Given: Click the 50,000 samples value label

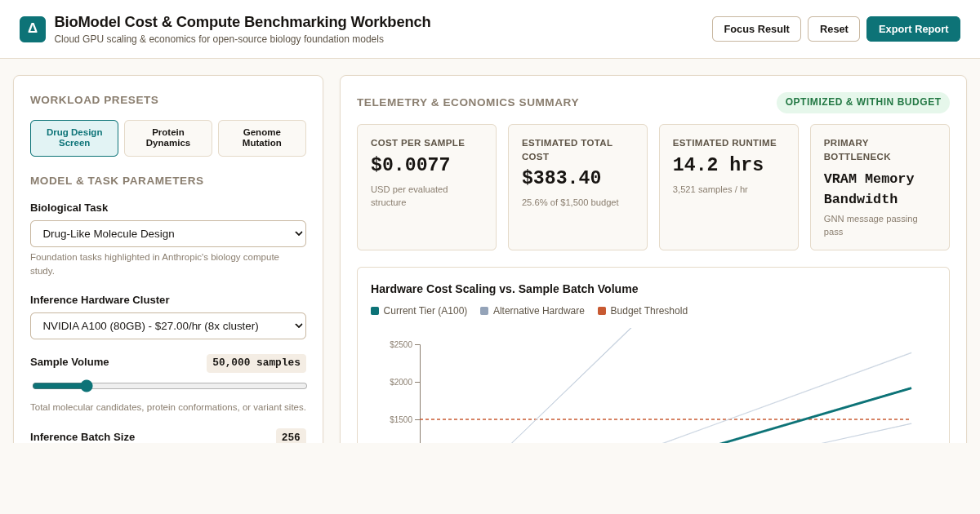Looking at the screenshot, I should click(256, 363).
